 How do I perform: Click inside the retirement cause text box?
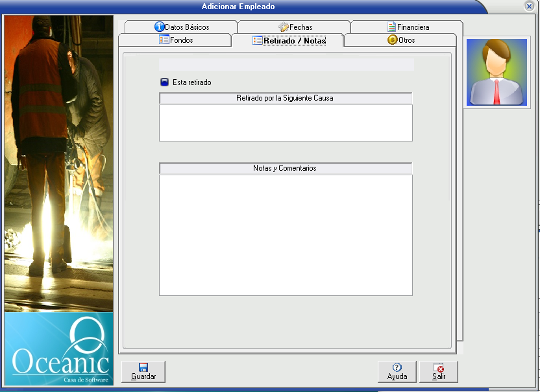[286, 123]
